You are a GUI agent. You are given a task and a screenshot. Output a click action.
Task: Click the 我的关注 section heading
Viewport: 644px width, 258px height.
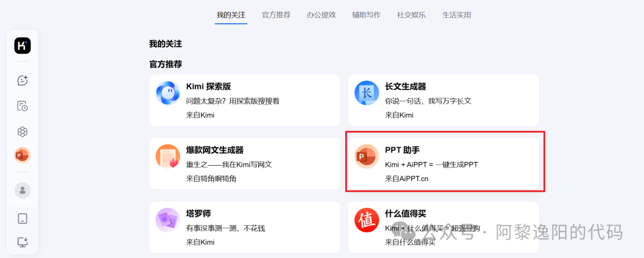click(166, 44)
